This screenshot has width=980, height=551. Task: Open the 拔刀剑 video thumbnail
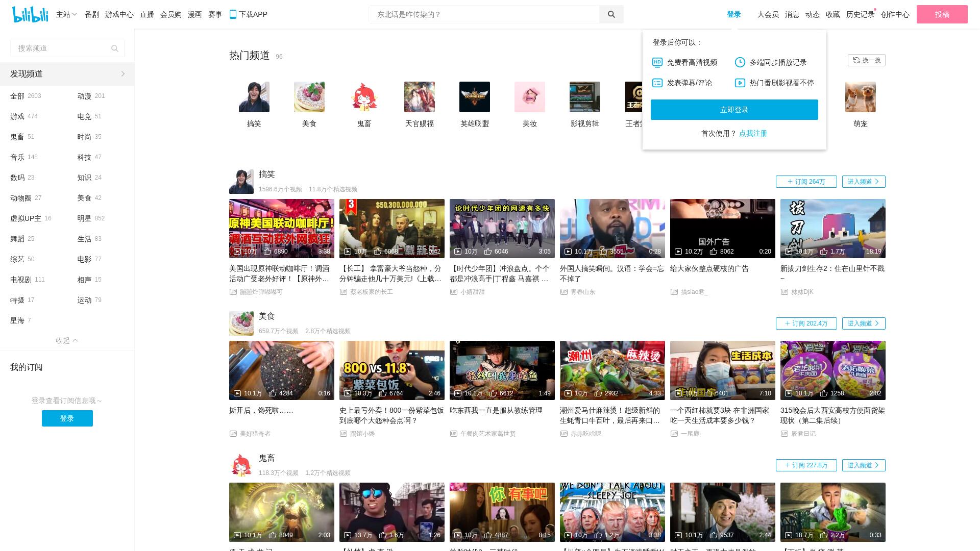[833, 229]
